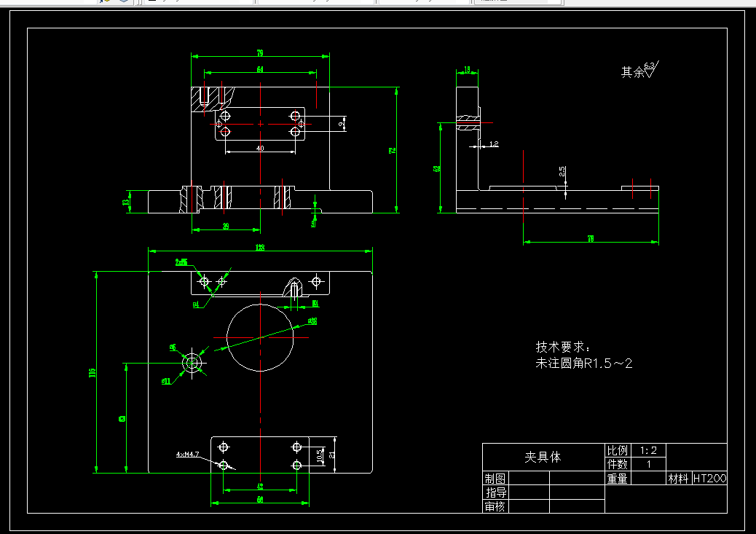Viewport: 756px width, 534px height.
Task: Click the ø11 counterbore diameter label
Action: point(166,381)
